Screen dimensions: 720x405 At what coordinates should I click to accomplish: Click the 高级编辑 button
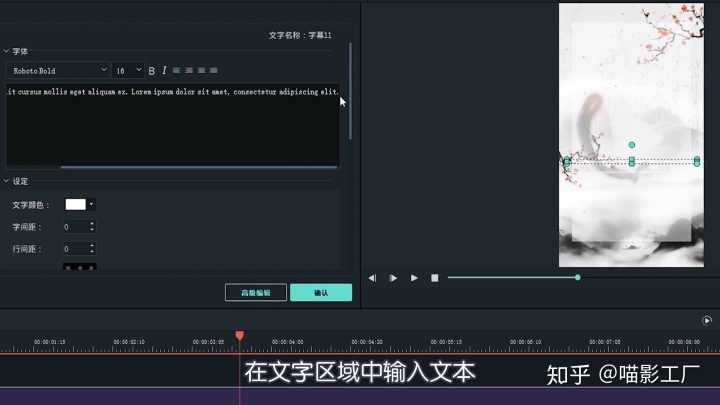[x=256, y=292]
